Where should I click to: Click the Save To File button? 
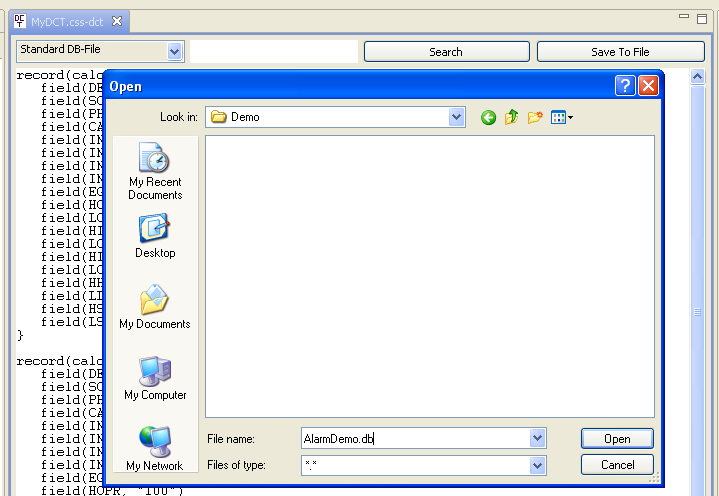(620, 52)
